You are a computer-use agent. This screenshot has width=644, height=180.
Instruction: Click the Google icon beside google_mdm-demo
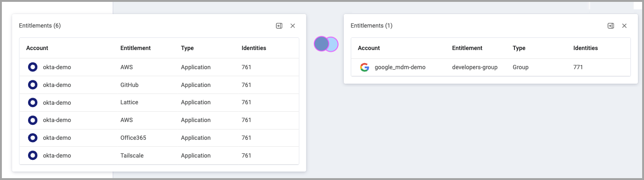(x=364, y=67)
